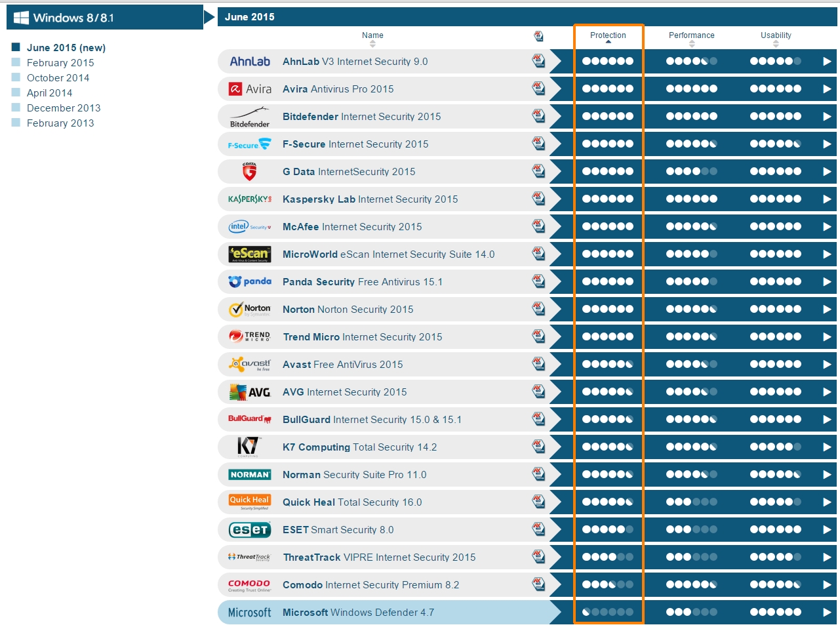This screenshot has height=627, width=840.
Task: View the certificate icon for Avast Free AntiVirus
Action: click(538, 364)
